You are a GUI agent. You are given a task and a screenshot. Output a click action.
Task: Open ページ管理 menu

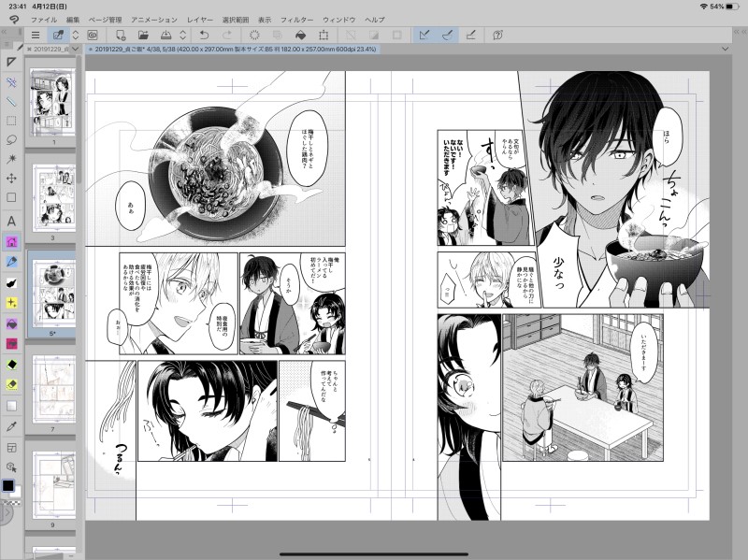(105, 20)
